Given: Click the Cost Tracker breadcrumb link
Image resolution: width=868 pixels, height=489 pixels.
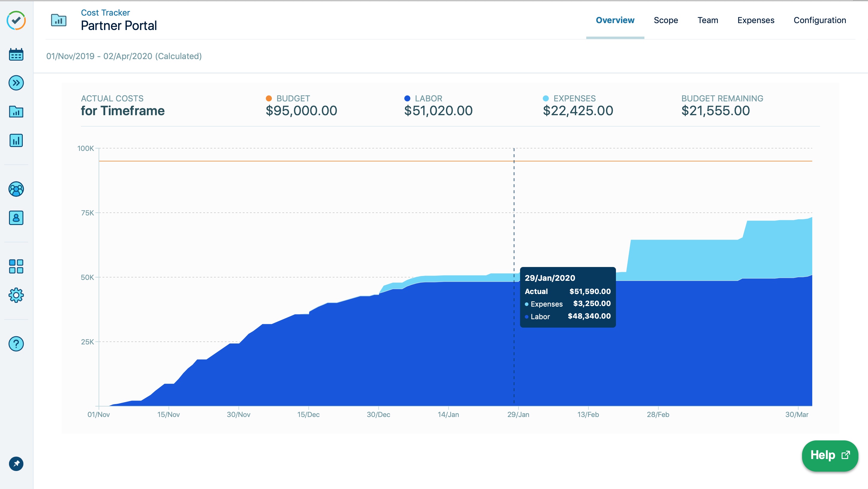Looking at the screenshot, I should coord(106,13).
